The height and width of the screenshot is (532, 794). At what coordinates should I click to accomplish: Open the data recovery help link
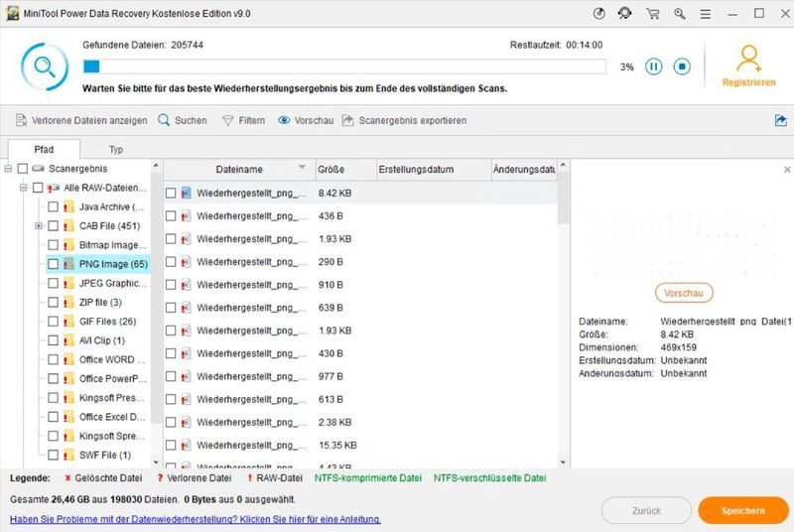tap(195, 519)
